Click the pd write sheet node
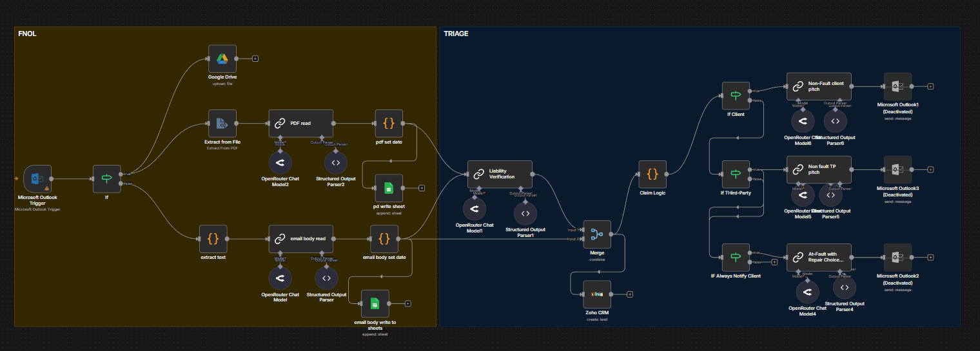The width and height of the screenshot is (980, 351). pos(388,188)
